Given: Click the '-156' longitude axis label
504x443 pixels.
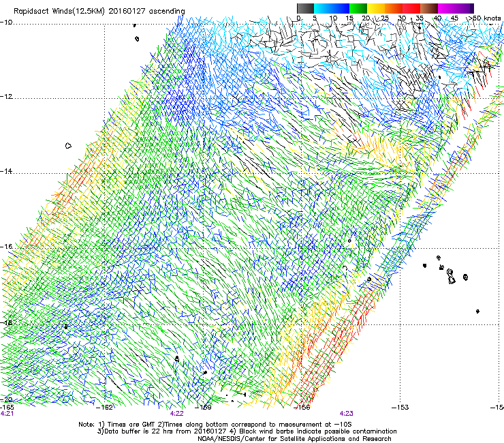Looking at the screenshot, I should [x=302, y=408].
